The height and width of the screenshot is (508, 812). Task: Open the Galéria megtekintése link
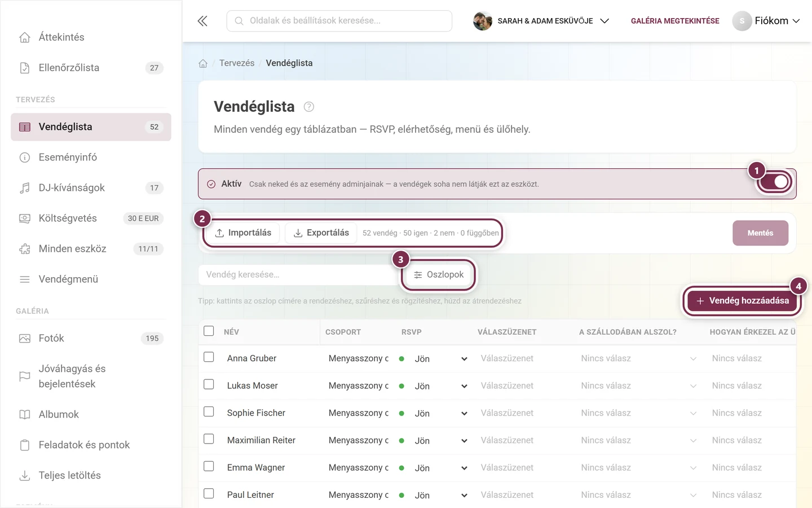[675, 21]
